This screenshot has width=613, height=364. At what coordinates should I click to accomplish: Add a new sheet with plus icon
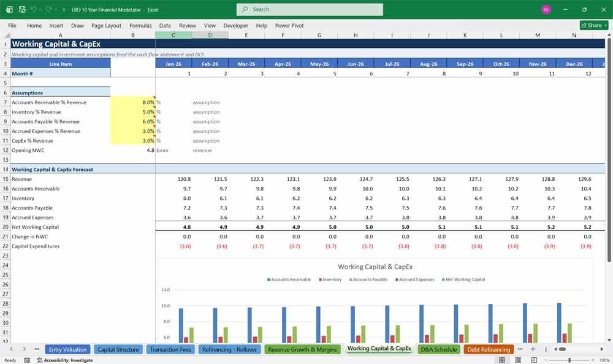click(x=533, y=349)
